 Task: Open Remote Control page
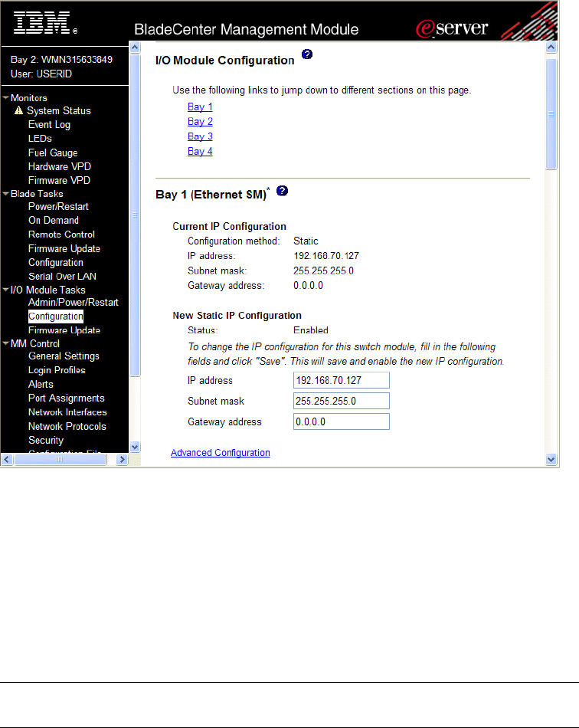pyautogui.click(x=61, y=234)
